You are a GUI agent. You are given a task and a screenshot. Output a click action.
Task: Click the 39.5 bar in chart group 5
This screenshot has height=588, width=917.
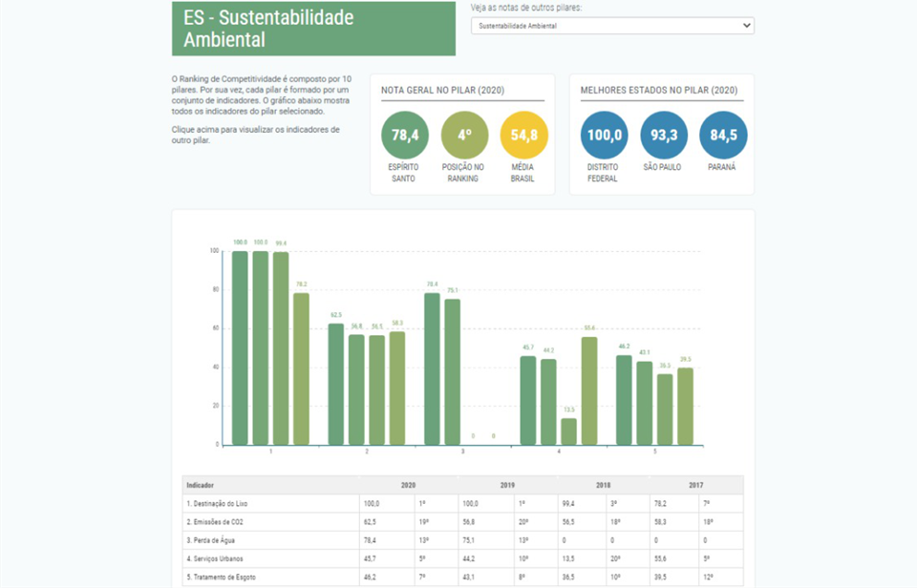pyautogui.click(x=685, y=406)
